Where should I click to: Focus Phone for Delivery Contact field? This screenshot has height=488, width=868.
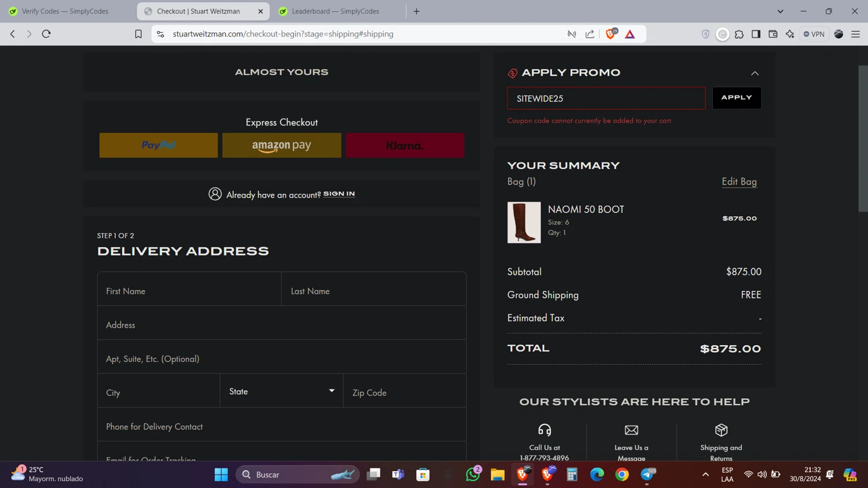(x=282, y=424)
